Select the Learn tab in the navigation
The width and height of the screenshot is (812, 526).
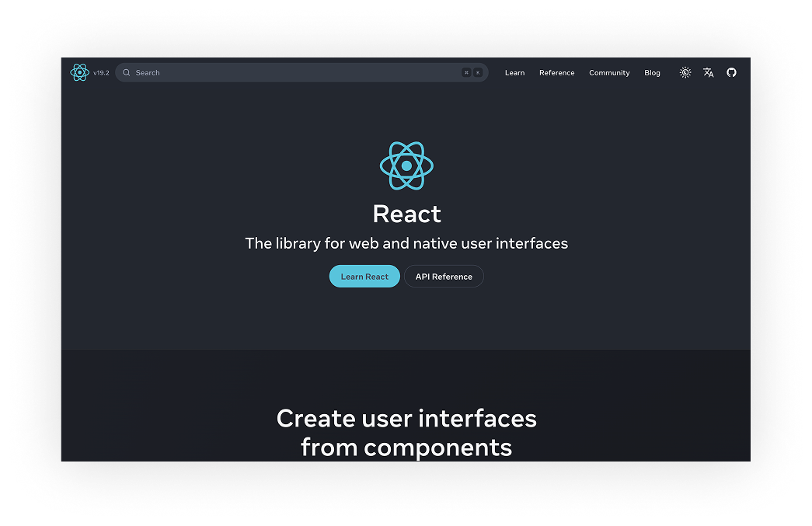[x=514, y=72]
